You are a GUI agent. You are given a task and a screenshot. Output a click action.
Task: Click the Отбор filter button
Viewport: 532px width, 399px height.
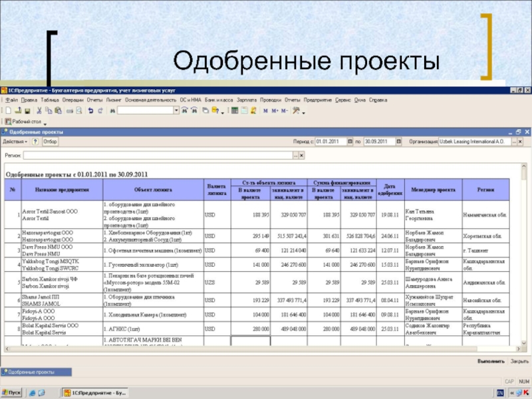coord(50,142)
